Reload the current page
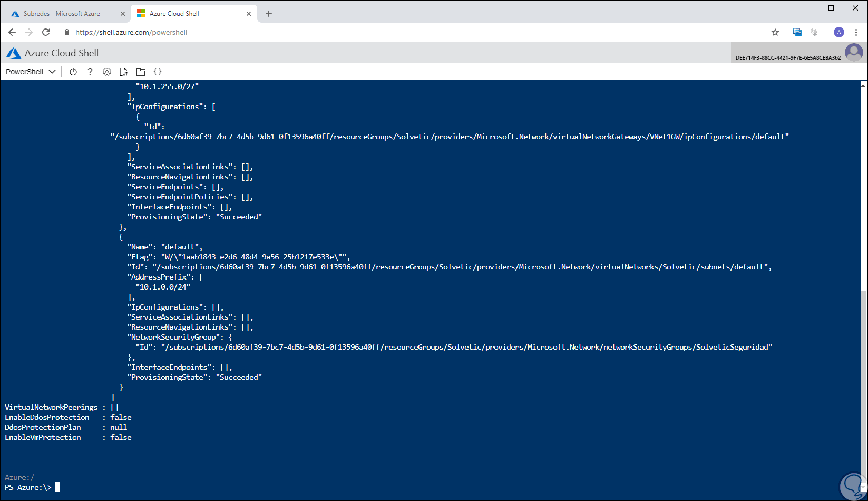 (x=46, y=32)
